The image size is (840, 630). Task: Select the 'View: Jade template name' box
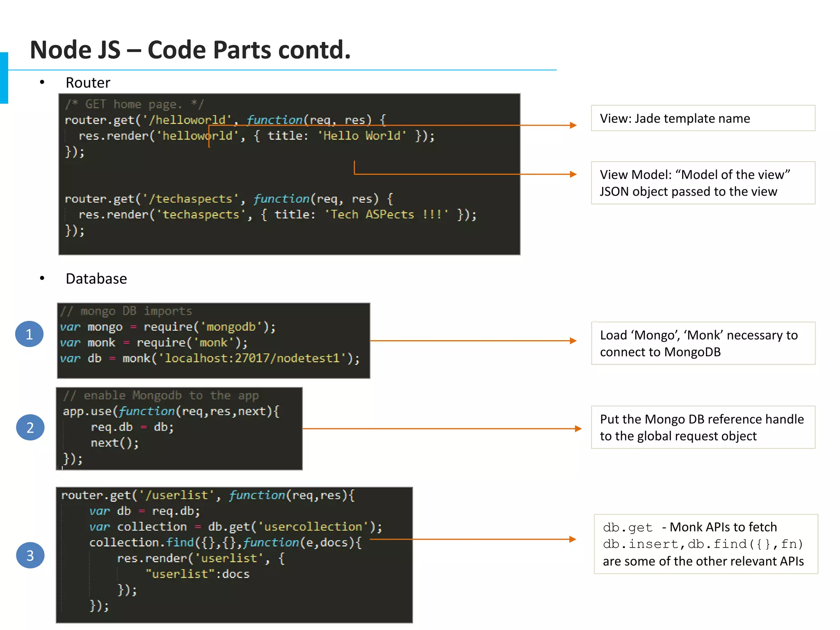pyautogui.click(x=703, y=118)
